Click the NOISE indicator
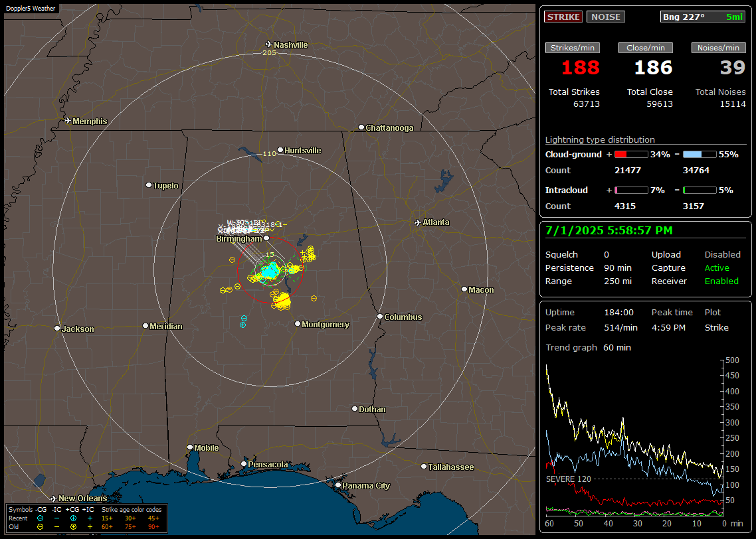The height and width of the screenshot is (539, 756). [606, 17]
